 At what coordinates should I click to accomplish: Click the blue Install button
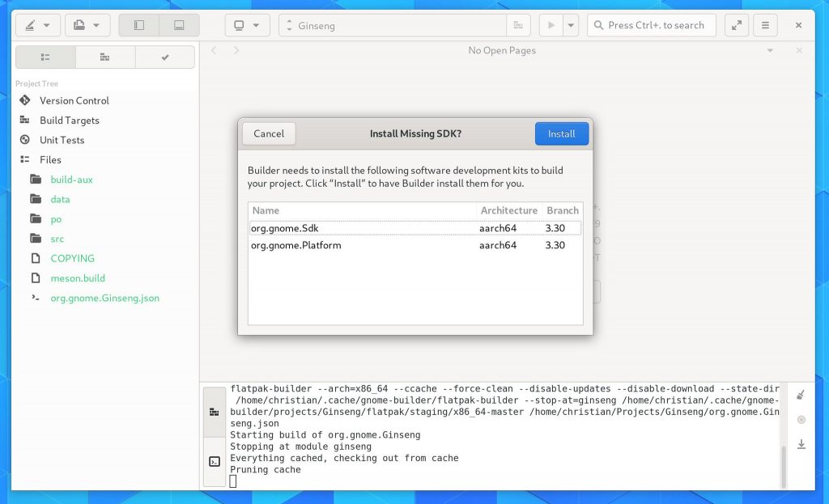(x=562, y=133)
